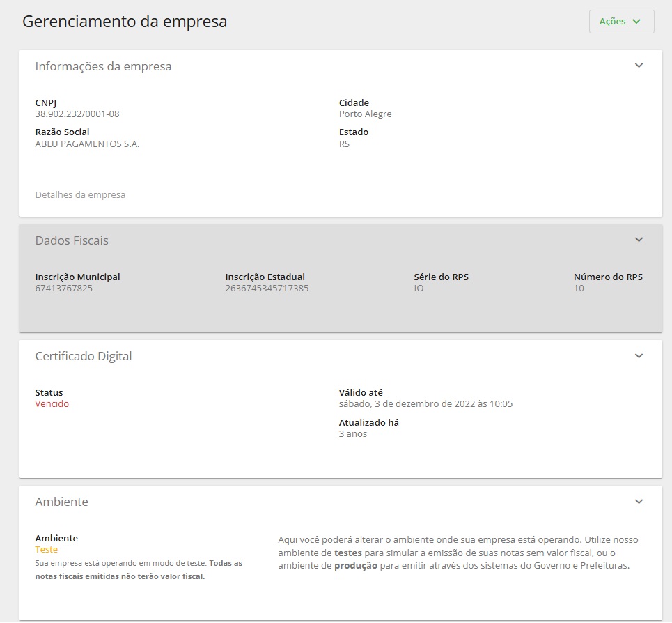Click the RS state value
672x623 pixels.
click(x=344, y=144)
